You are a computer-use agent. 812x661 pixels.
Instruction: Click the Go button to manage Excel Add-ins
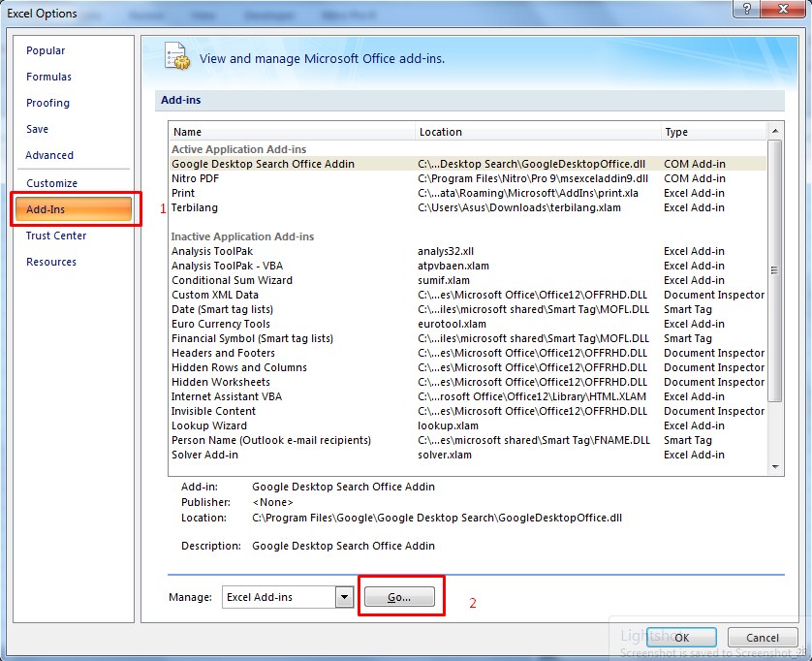[400, 596]
